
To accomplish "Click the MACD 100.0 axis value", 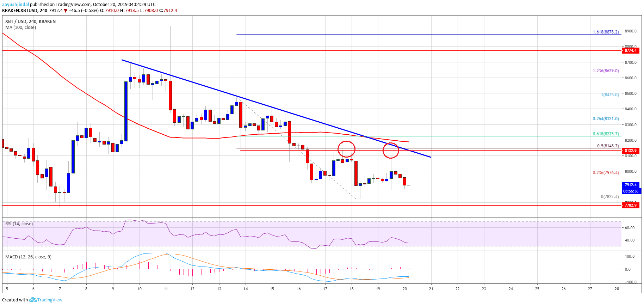I will click(x=630, y=257).
